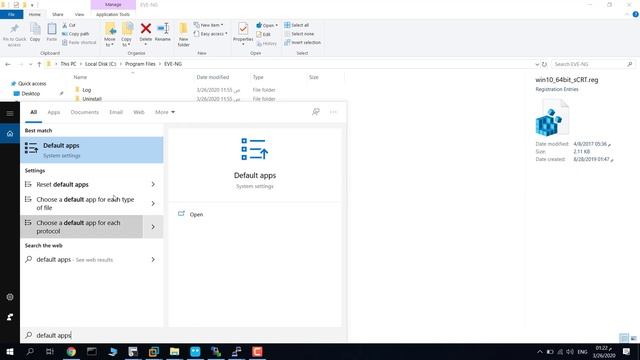Click Cut in Clipboard group
The width and height of the screenshot is (640, 360).
69,25
